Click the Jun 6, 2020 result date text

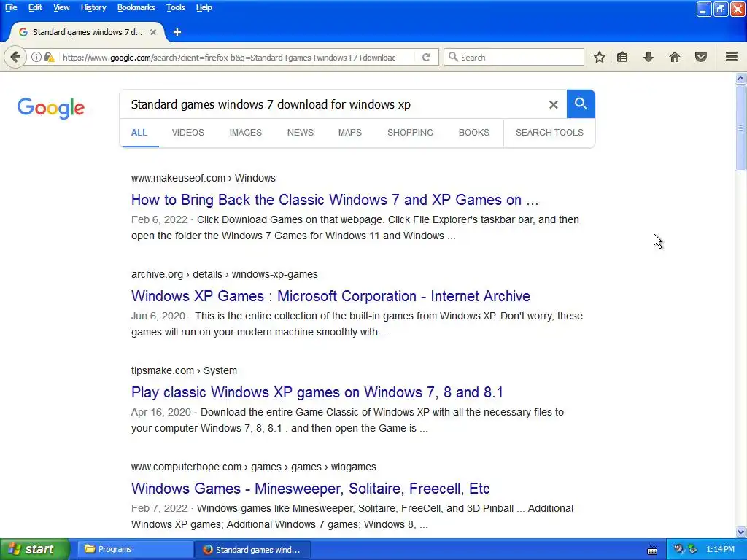click(x=158, y=316)
